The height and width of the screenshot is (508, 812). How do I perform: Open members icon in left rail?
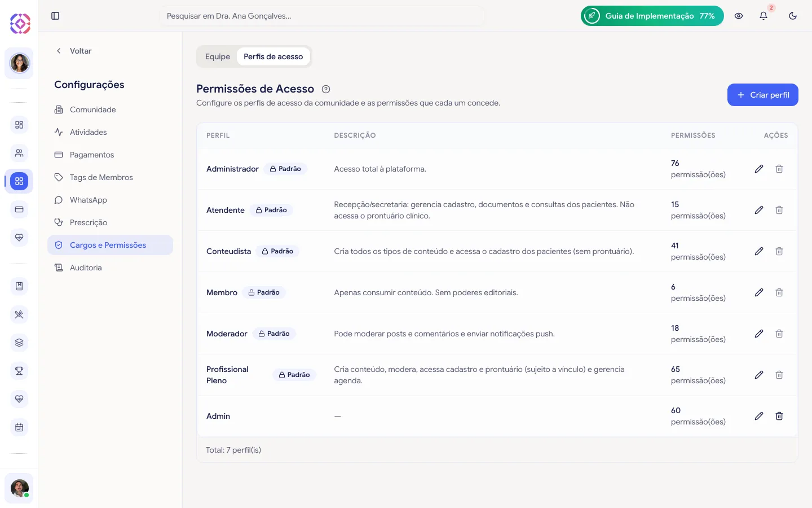pyautogui.click(x=19, y=153)
